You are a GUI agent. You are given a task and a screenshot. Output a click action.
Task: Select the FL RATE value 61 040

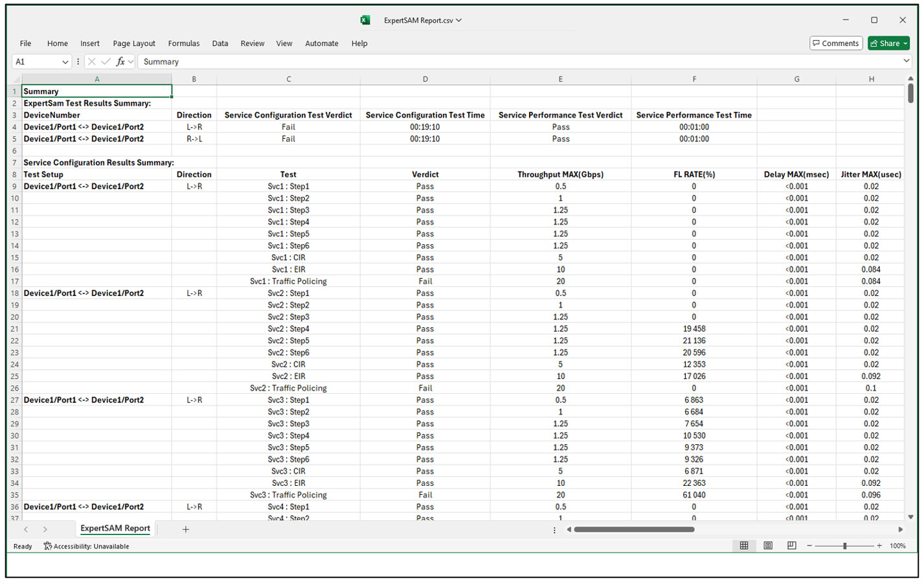click(694, 495)
